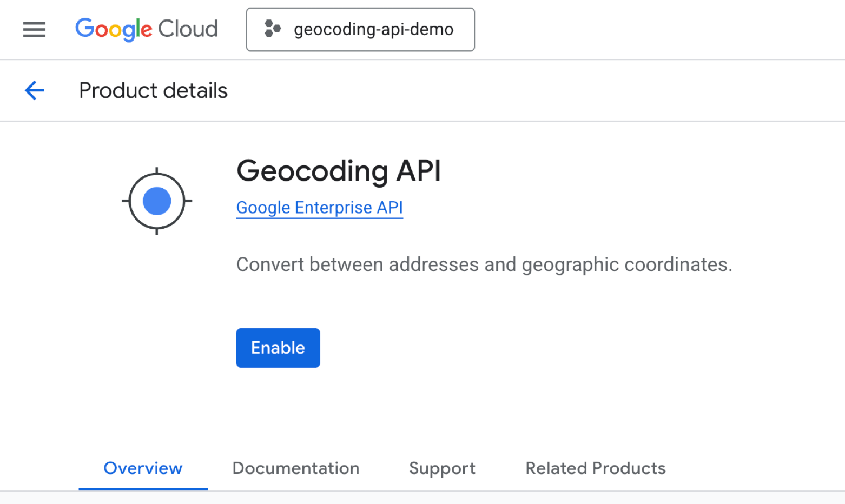The height and width of the screenshot is (504, 845).
Task: Select the Overview tab
Action: click(x=142, y=468)
